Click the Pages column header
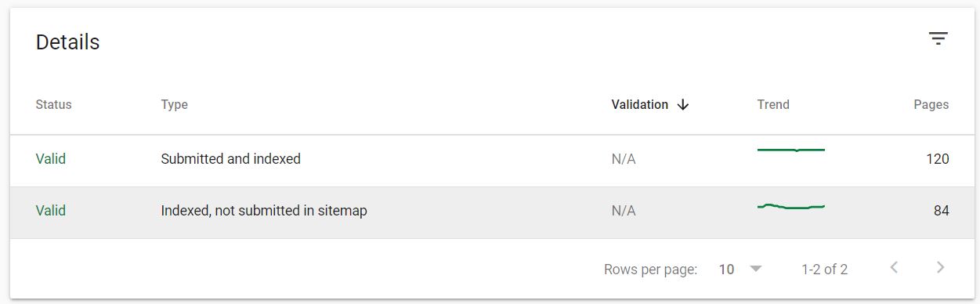This screenshot has height=304, width=980. point(931,105)
